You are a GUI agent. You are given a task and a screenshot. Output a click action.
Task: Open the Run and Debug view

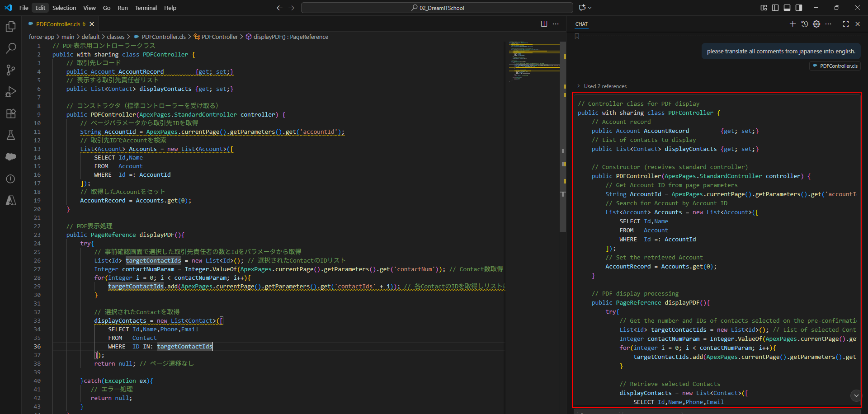[11, 92]
